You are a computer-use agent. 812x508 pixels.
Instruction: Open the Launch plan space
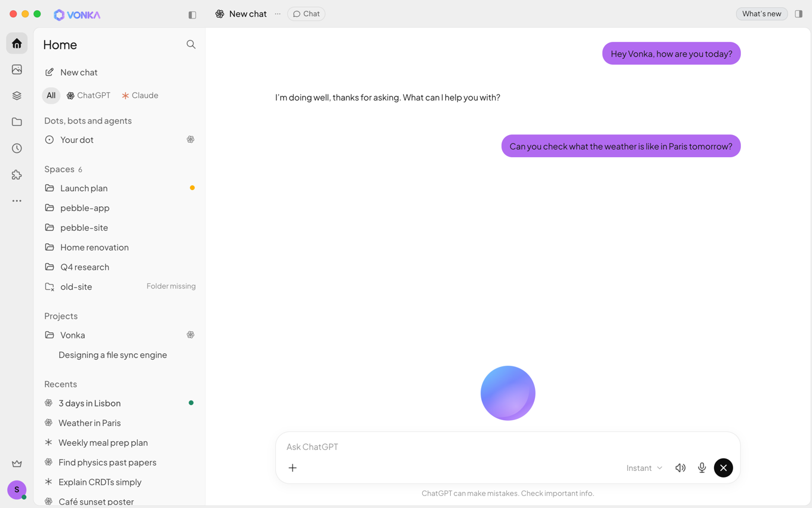(119, 188)
